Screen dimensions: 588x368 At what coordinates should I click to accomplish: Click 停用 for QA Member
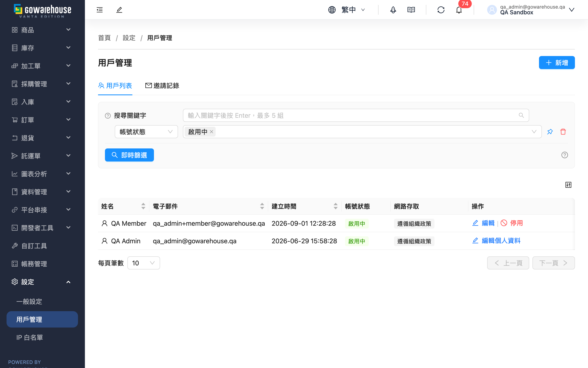512,223
